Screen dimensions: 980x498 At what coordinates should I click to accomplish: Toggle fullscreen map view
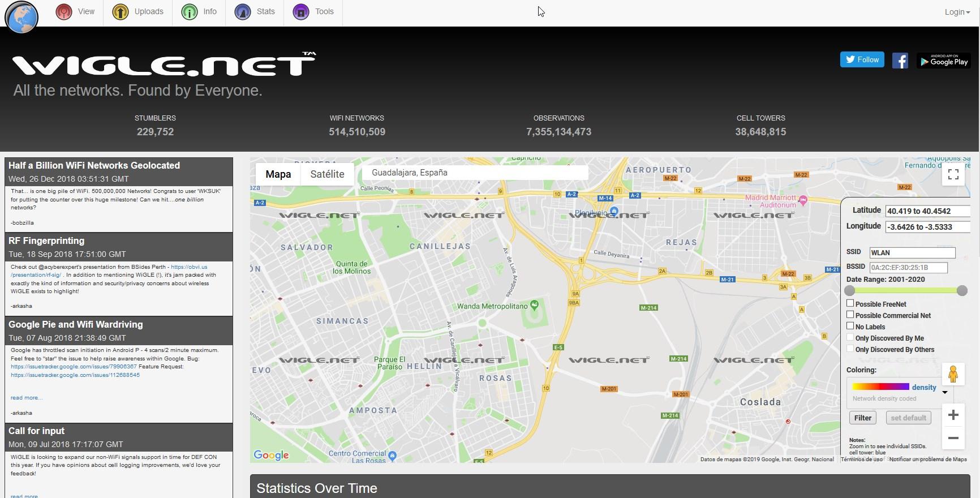coord(953,174)
